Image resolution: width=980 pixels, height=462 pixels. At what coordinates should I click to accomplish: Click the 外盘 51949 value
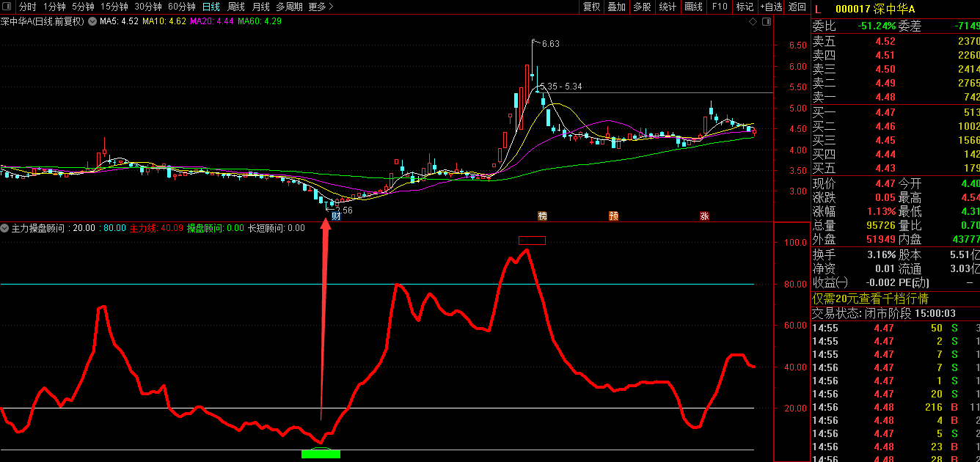(880, 239)
